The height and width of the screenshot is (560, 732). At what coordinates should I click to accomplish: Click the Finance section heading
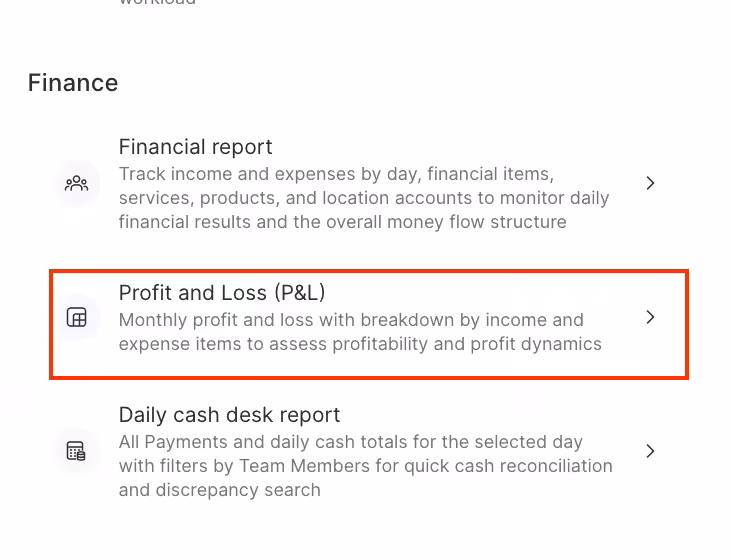pos(73,83)
